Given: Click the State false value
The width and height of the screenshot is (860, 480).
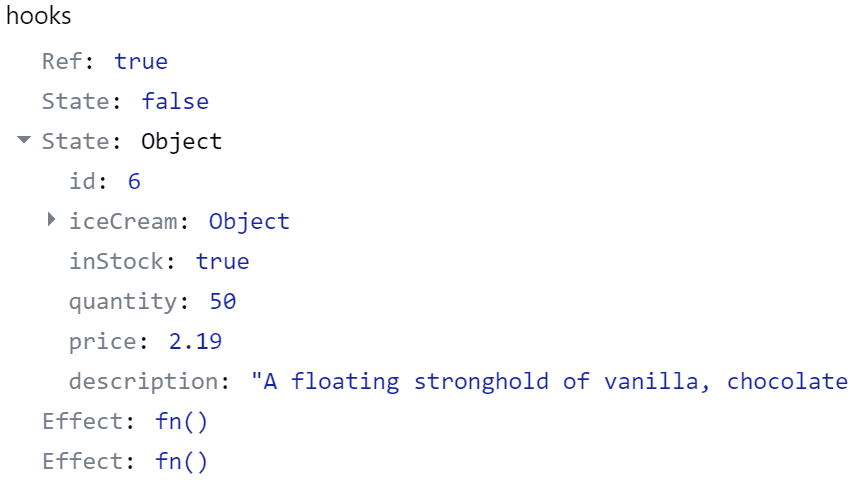Looking at the screenshot, I should [x=175, y=101].
